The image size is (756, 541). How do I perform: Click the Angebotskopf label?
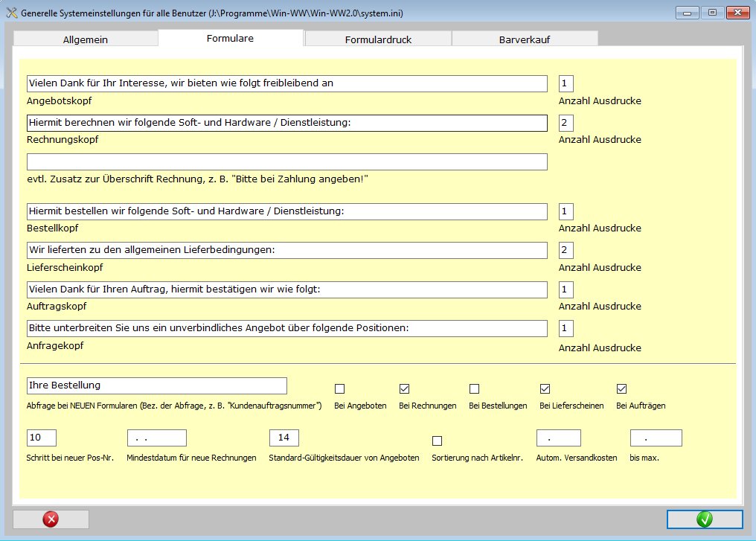[59, 100]
